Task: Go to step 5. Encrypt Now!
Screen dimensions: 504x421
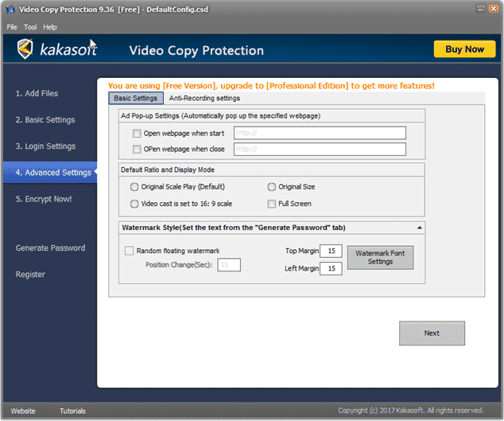Action: [x=44, y=199]
